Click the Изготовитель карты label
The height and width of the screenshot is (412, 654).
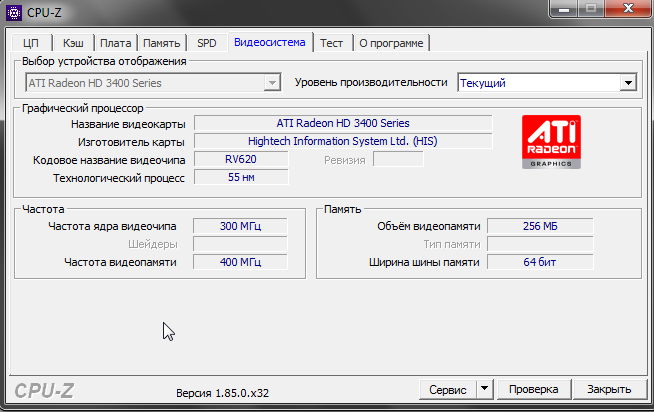pyautogui.click(x=131, y=142)
